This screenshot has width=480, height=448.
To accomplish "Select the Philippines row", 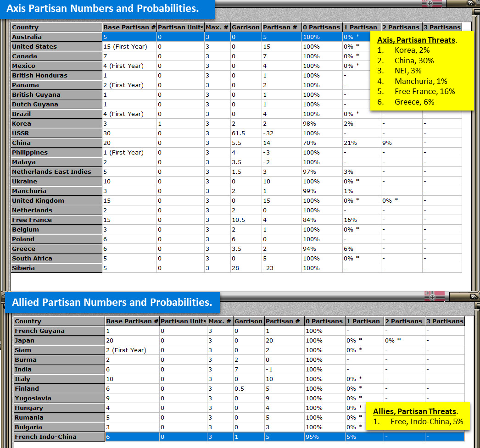I will point(236,153).
